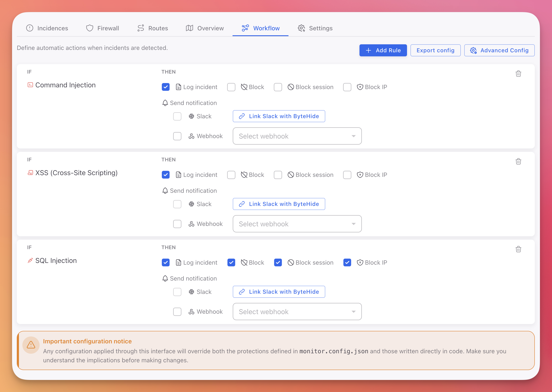Click the bell icon beside Send notification
Image resolution: width=552 pixels, height=392 pixels.
165,103
